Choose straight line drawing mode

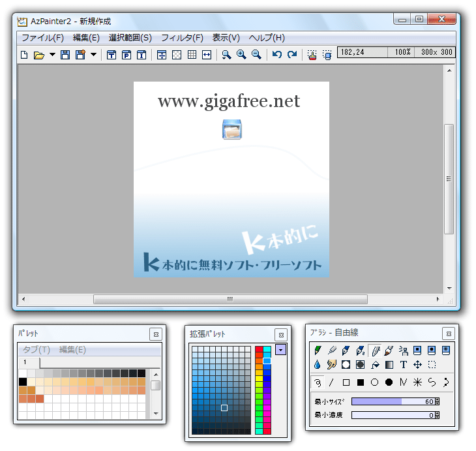click(332, 382)
